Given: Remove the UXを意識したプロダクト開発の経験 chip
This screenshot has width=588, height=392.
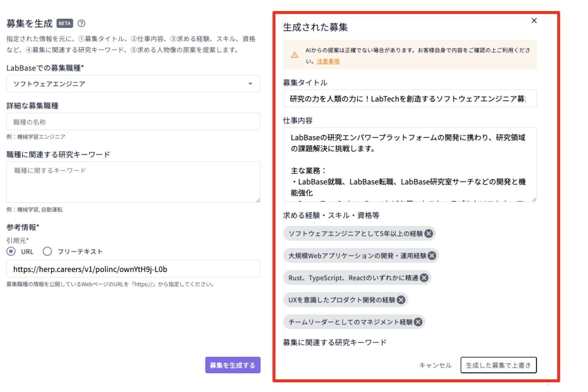Looking at the screenshot, I should click(400, 300).
